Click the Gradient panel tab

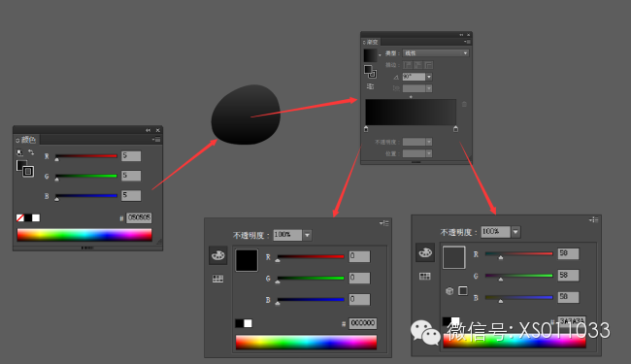pyautogui.click(x=371, y=42)
